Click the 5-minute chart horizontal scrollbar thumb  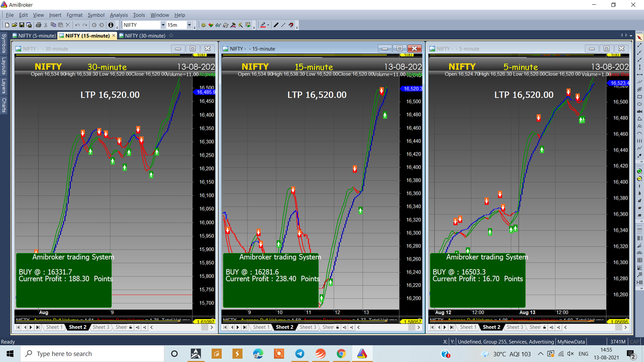pos(619,327)
